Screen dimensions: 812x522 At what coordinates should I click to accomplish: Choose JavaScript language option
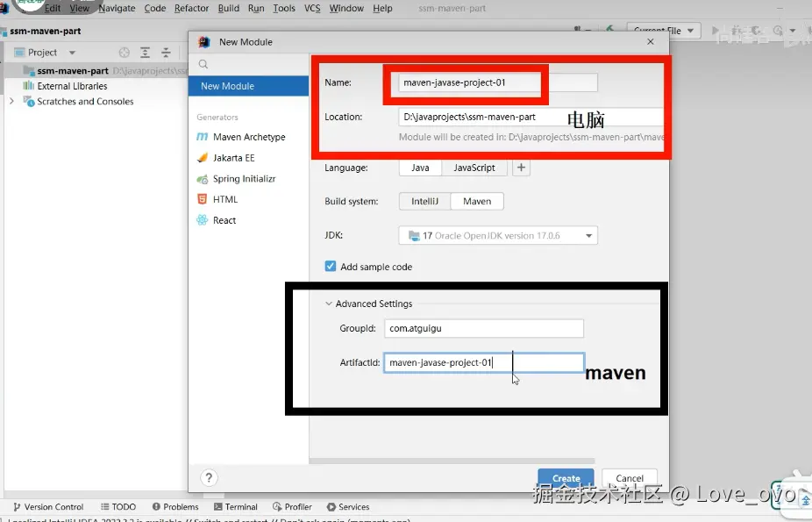click(x=474, y=168)
